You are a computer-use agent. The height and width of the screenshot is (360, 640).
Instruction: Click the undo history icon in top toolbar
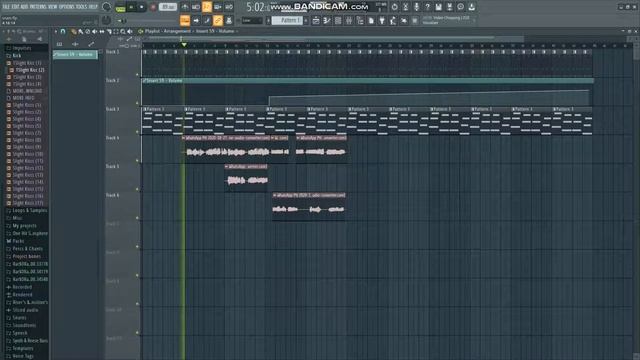[394, 7]
